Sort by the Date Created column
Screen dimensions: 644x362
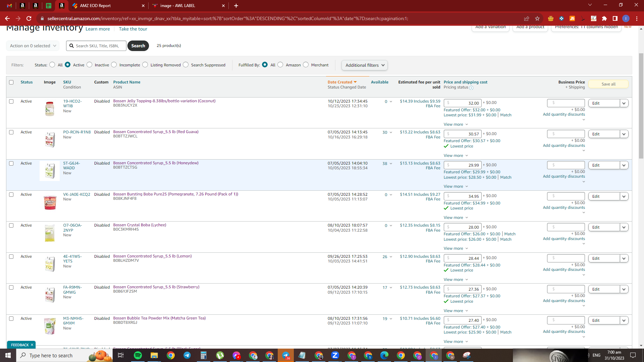[x=342, y=82]
